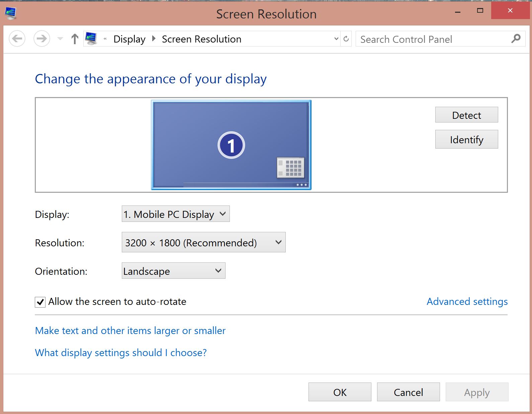Click the window icon in title bar
Viewport: 532px width, 414px height.
pyautogui.click(x=11, y=13)
